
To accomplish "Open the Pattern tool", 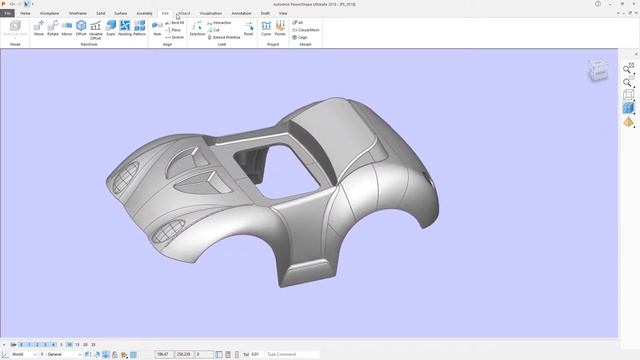I will coord(139,28).
